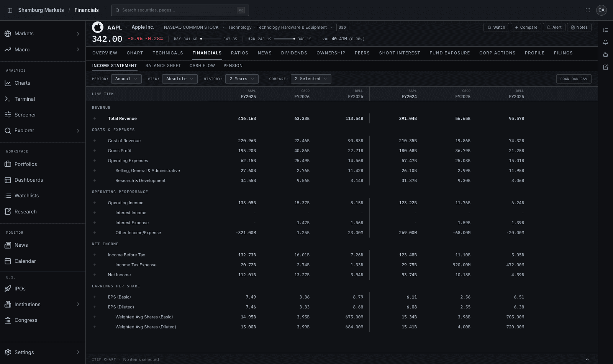Open the Portfolios briefcase icon
This screenshot has width=613, height=364.
point(8,164)
